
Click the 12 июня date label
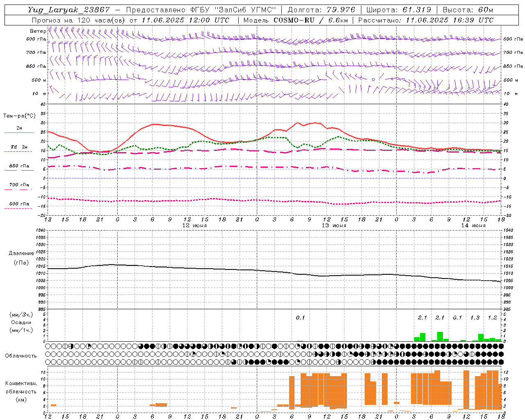click(x=194, y=226)
